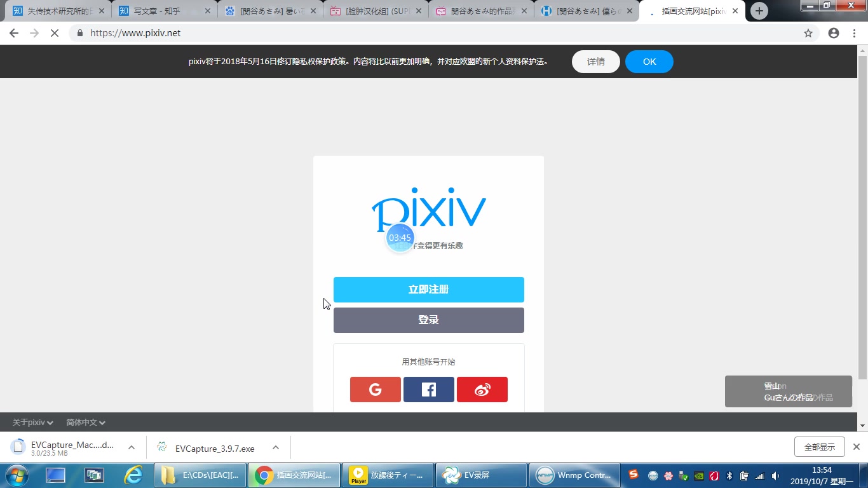View site security info via lock icon
The height and width of the screenshot is (488, 868).
click(x=80, y=33)
